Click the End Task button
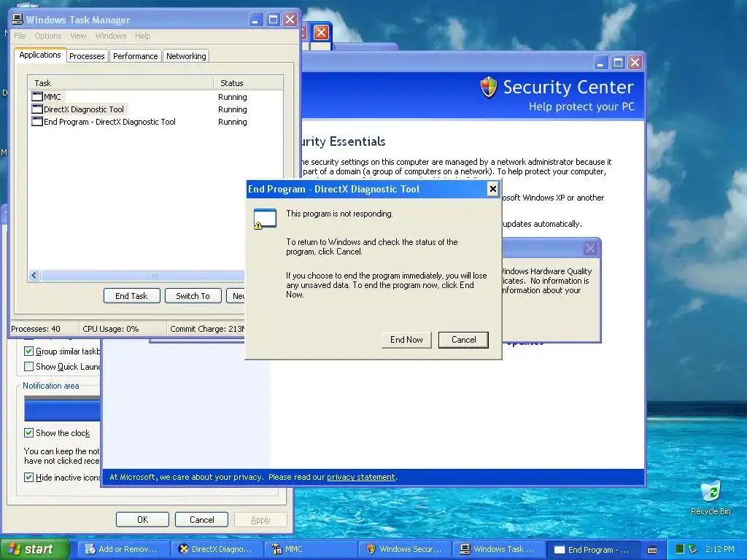 (x=131, y=296)
